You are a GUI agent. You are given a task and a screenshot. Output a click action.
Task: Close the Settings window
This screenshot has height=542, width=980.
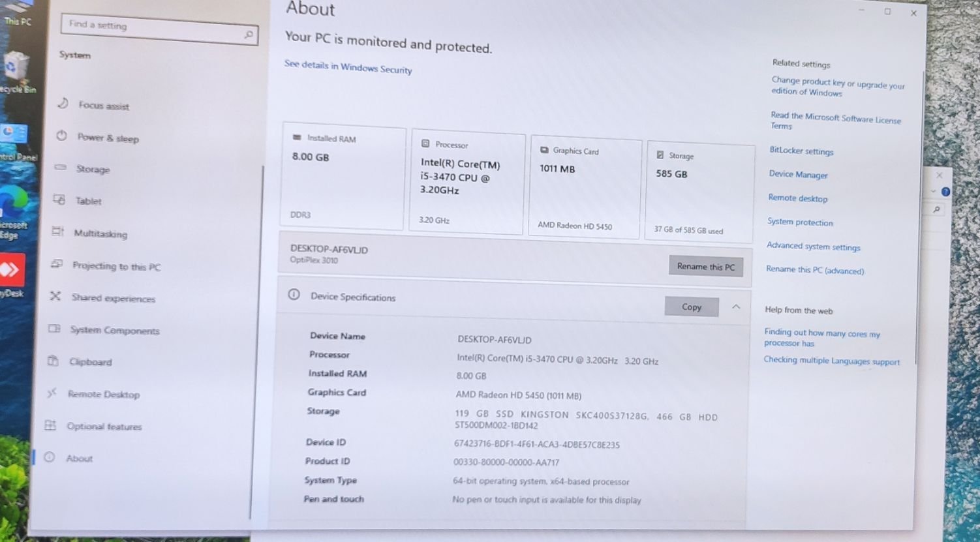(913, 13)
